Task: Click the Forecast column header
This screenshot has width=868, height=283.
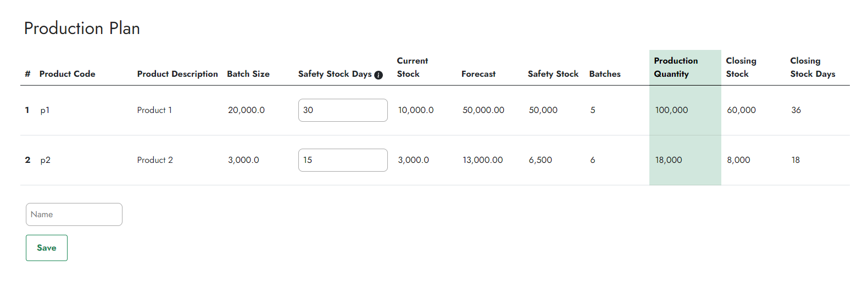Action: tap(478, 74)
